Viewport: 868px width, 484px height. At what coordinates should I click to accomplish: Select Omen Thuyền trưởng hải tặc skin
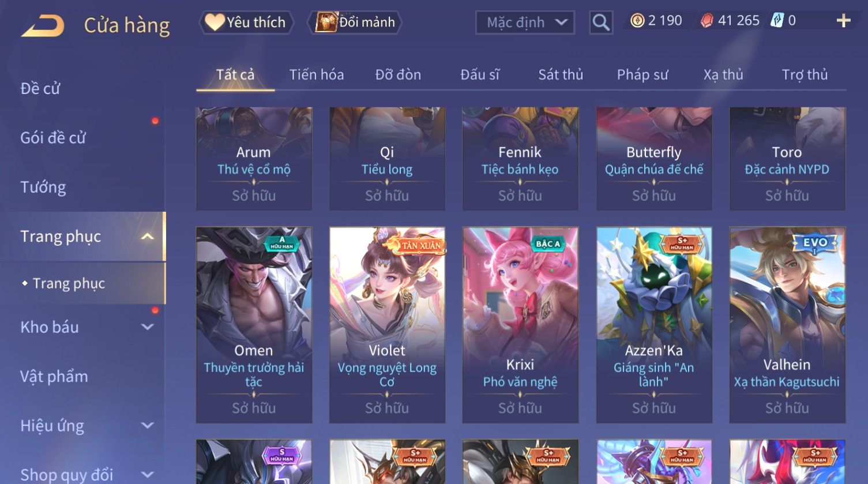click(254, 325)
